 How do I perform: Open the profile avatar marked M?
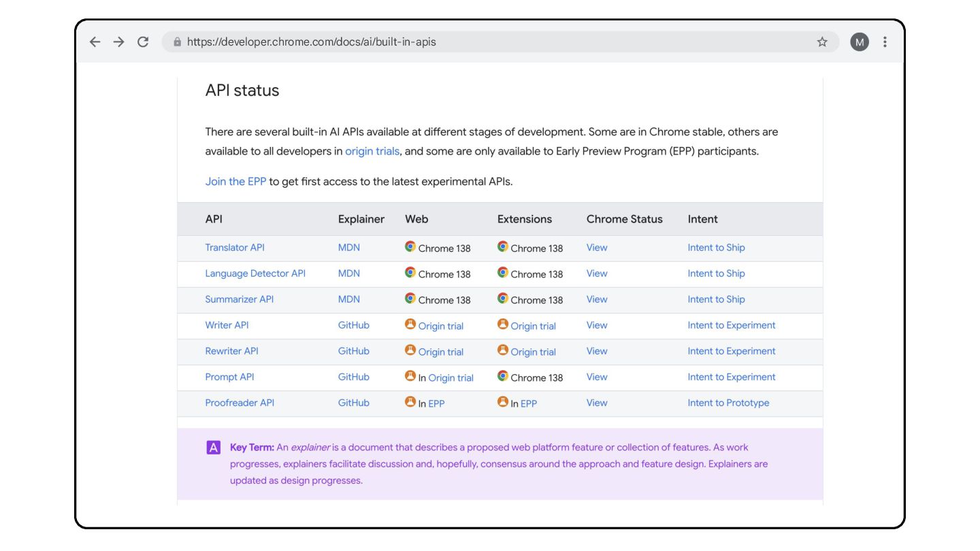coord(860,42)
